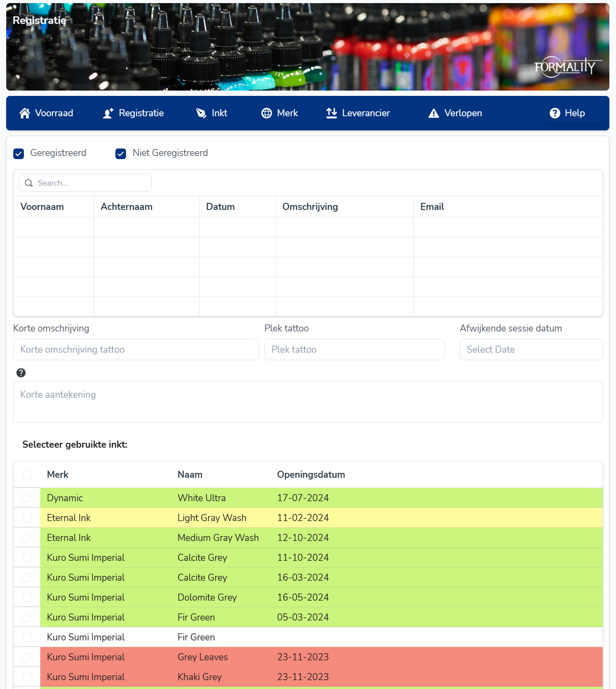This screenshot has height=689, width=616.
Task: Click the Registratie person-plus icon
Action: pyautogui.click(x=108, y=113)
